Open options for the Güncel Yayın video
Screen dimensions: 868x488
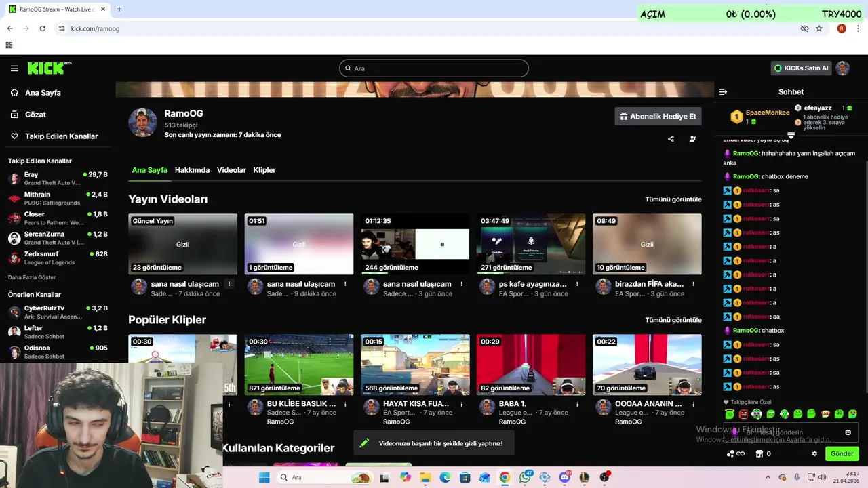point(229,284)
